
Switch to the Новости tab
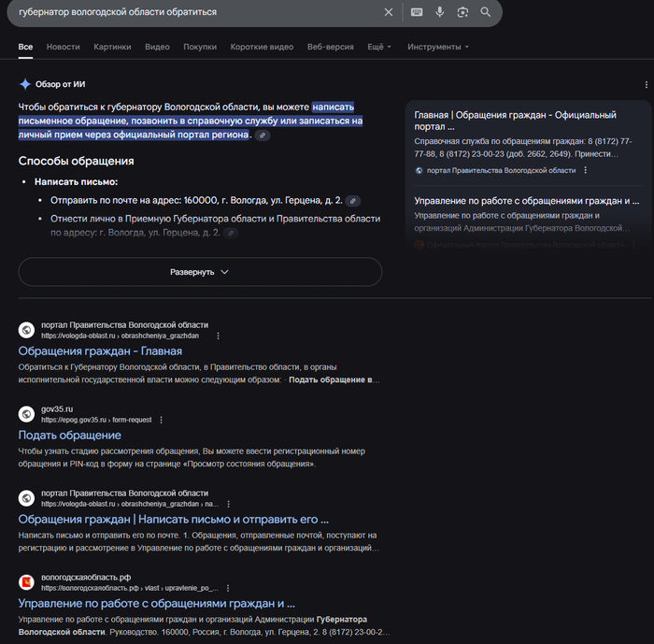pyautogui.click(x=63, y=47)
